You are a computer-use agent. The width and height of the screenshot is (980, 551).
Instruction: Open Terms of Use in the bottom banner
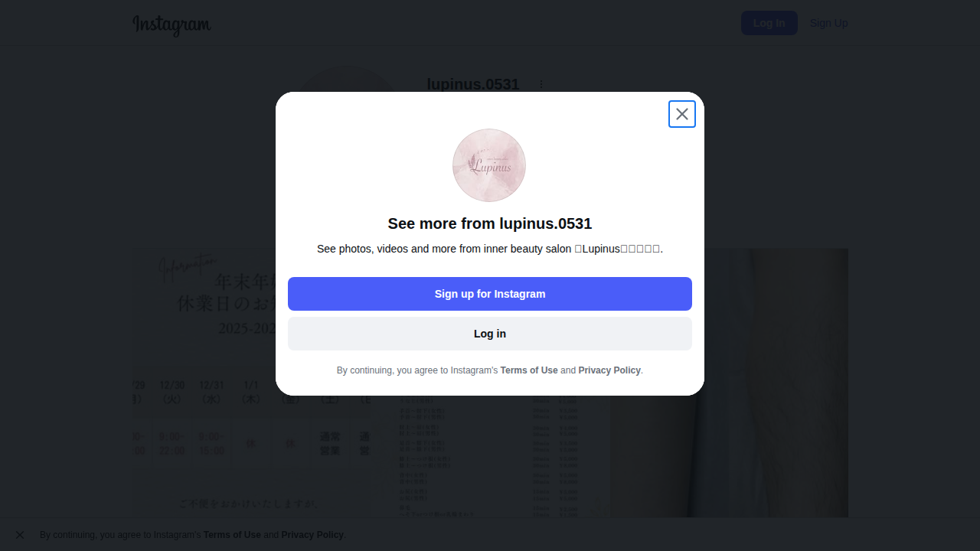(x=232, y=535)
